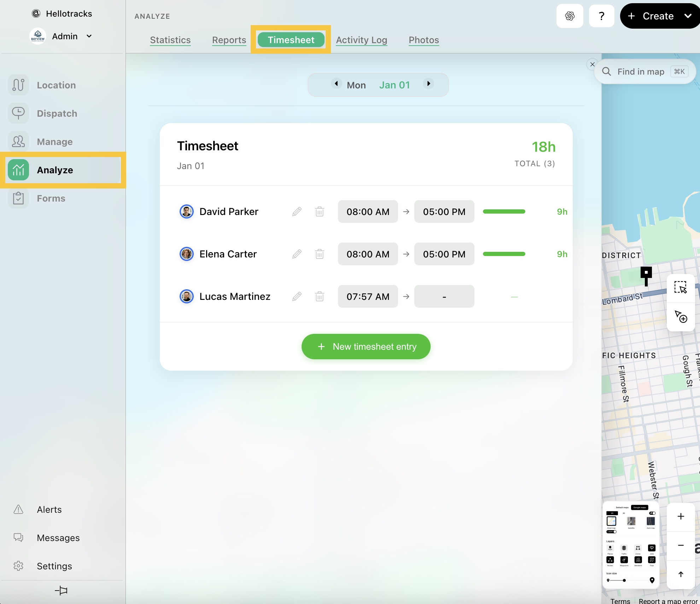Toggle the Traffic map layer

624,548
